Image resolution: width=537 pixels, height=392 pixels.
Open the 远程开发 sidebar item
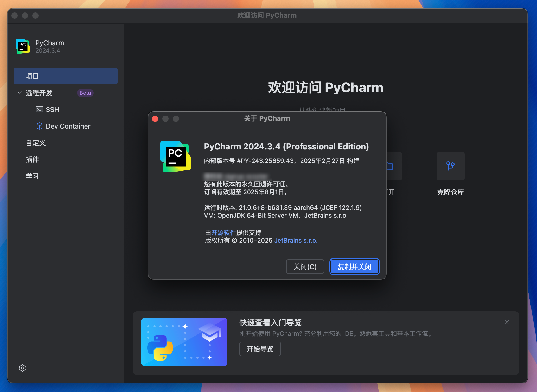39,93
